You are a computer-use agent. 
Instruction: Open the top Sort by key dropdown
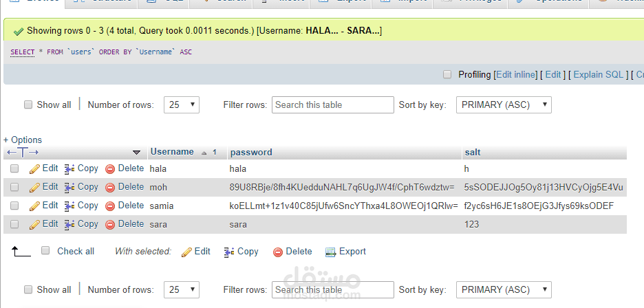[504, 104]
